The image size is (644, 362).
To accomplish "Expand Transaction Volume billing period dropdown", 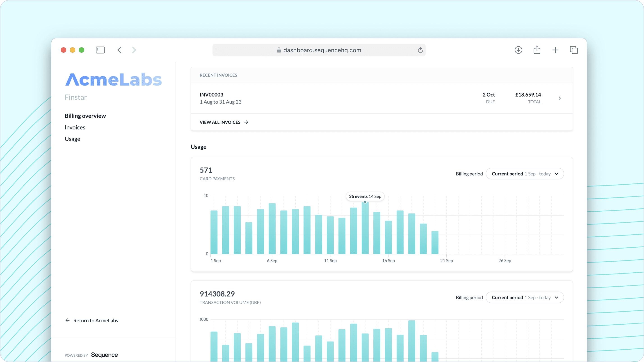I will point(525,297).
